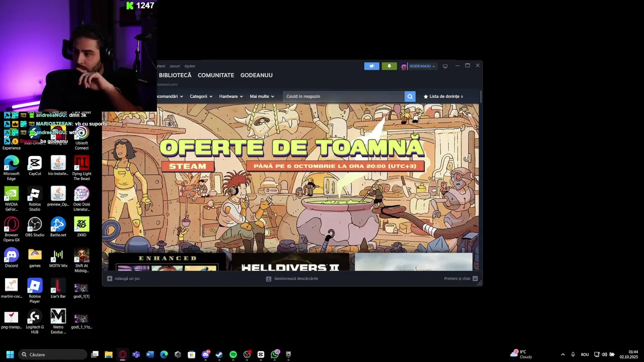This screenshot has height=362, width=644.
Task: Open the Iris-Installer desktop file
Action: (58, 166)
